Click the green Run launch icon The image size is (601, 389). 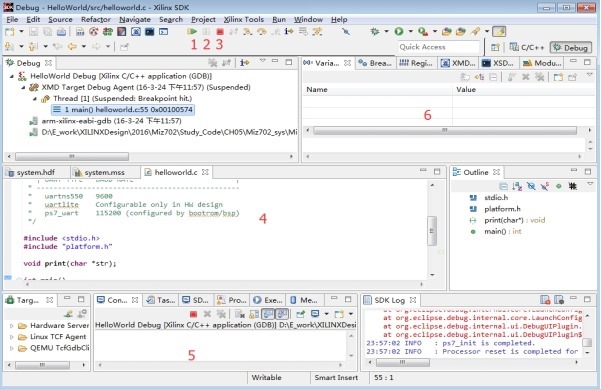[399, 31]
